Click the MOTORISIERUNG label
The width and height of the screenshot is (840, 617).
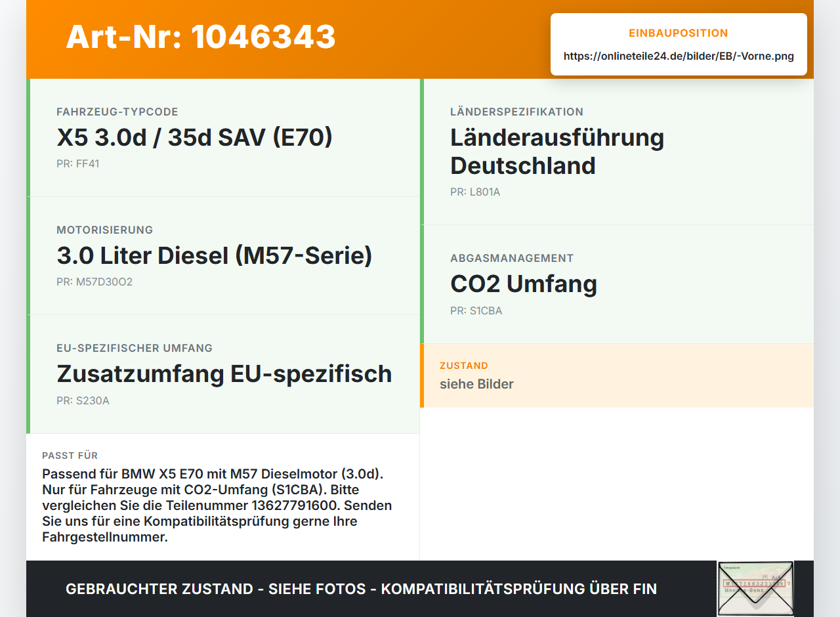coord(105,230)
